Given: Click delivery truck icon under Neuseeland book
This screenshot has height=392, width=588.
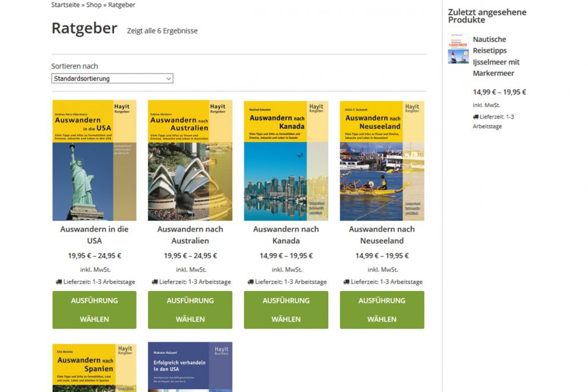Looking at the screenshot, I should [347, 282].
